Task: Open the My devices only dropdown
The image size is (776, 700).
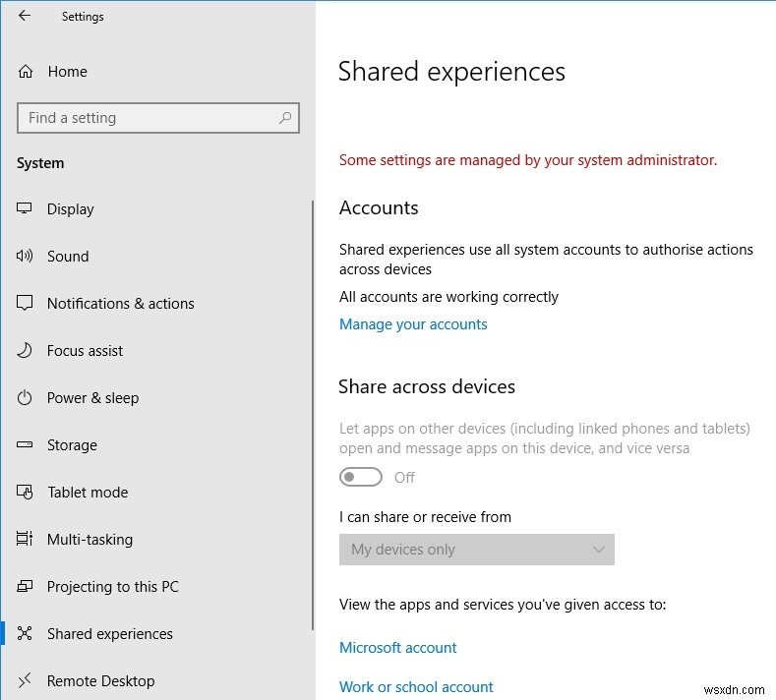Action: [462, 550]
